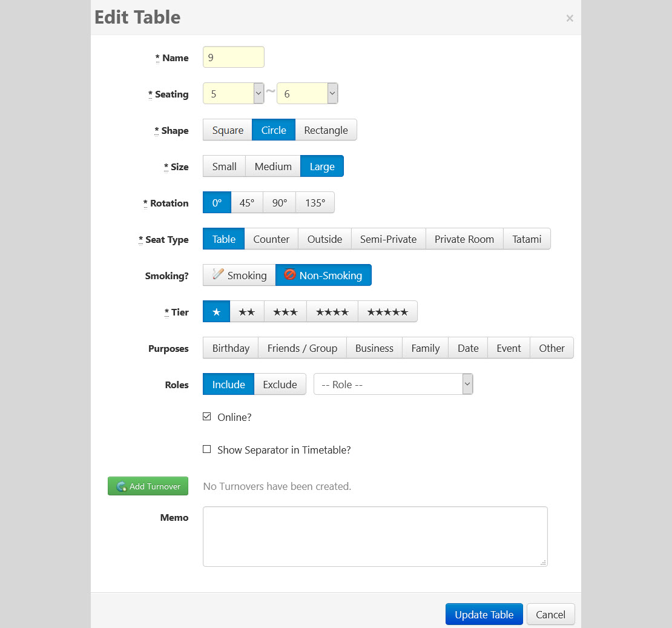The image size is (672, 628).
Task: Click the 'No Turnovers have been created.' text
Action: pos(277,486)
